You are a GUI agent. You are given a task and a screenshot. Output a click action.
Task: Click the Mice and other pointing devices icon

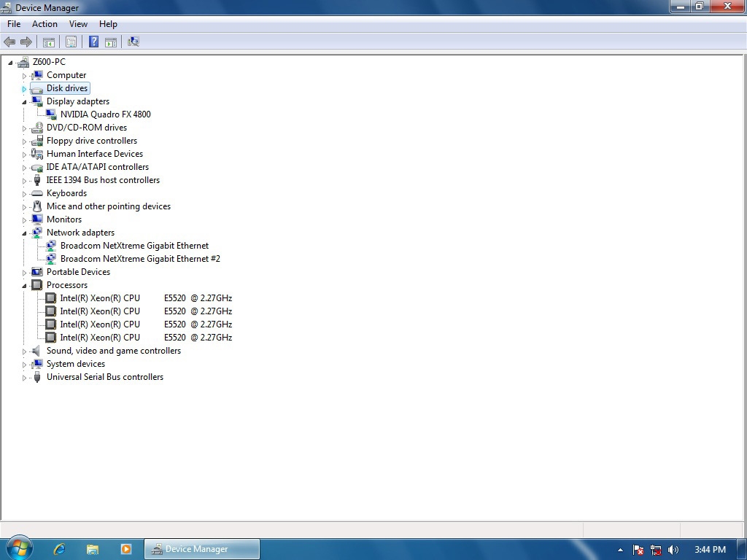(x=37, y=206)
